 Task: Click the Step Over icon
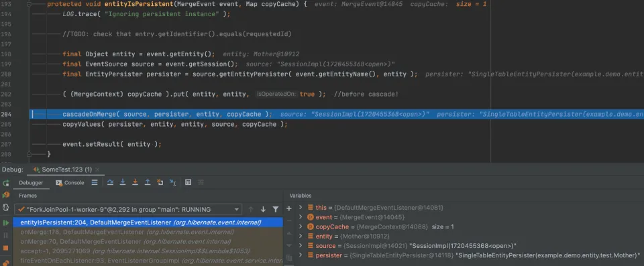(x=110, y=182)
